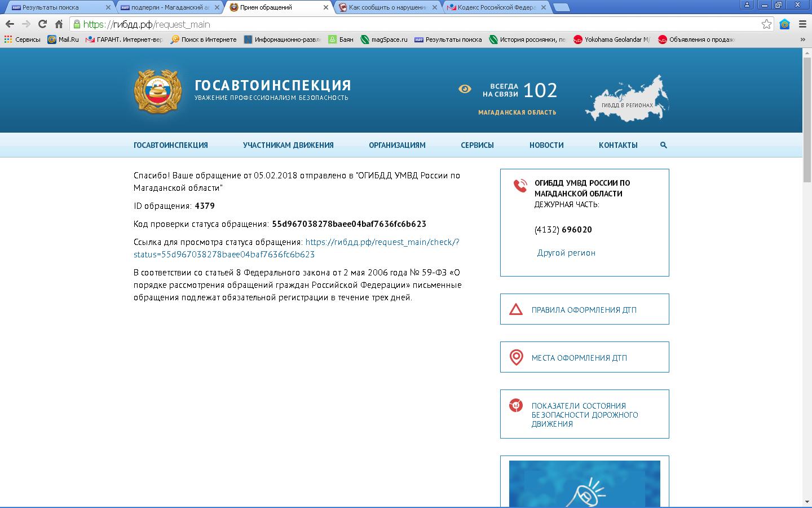
Task: Open the УЧАСТНИКАМ ДВИЖЕНИЯ menu
Action: [x=288, y=145]
